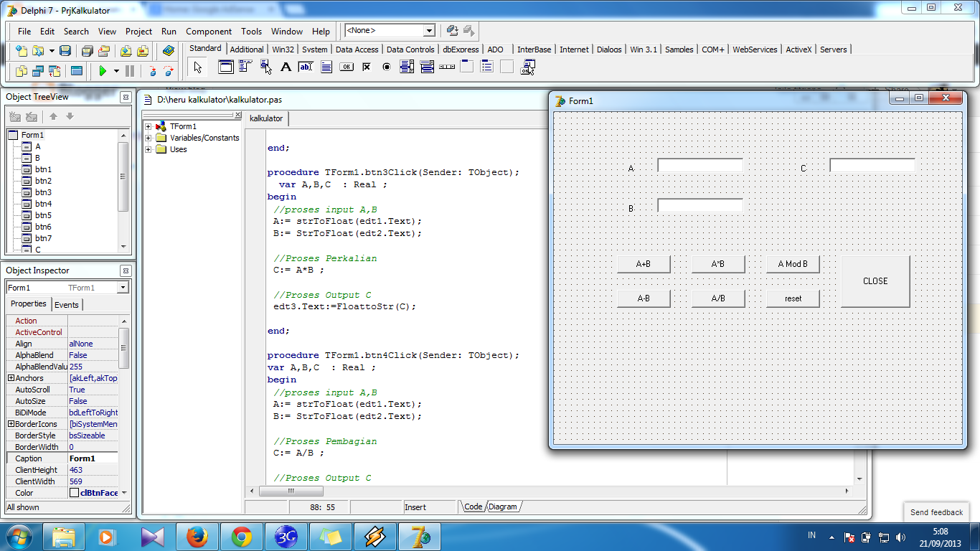
Task: Expand the Anchors property
Action: pyautogui.click(x=11, y=378)
